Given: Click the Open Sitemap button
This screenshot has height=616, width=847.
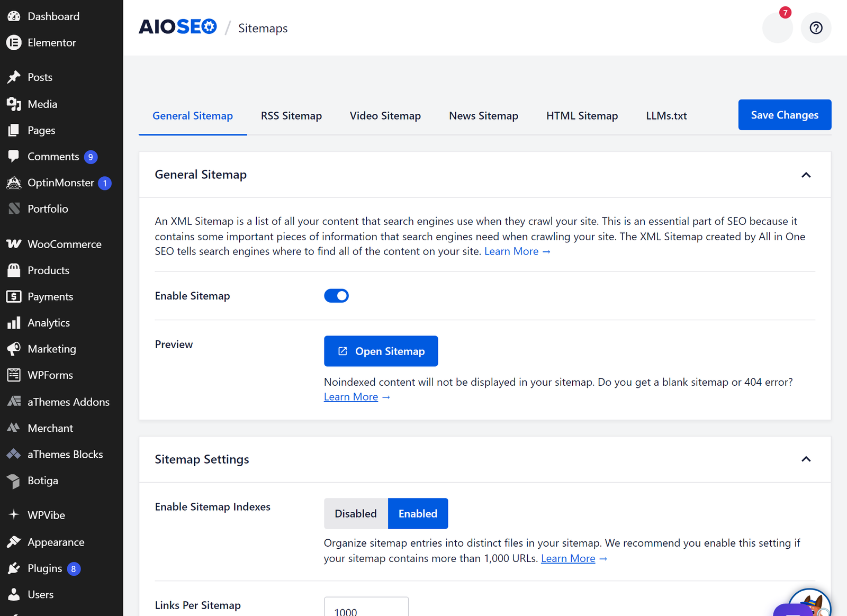Looking at the screenshot, I should click(x=381, y=351).
